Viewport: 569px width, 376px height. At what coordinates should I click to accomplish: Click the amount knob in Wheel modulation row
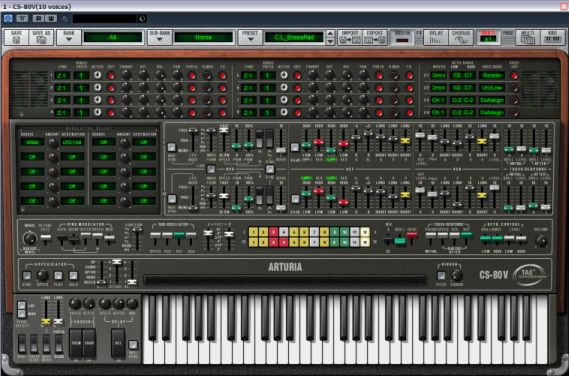point(53,143)
